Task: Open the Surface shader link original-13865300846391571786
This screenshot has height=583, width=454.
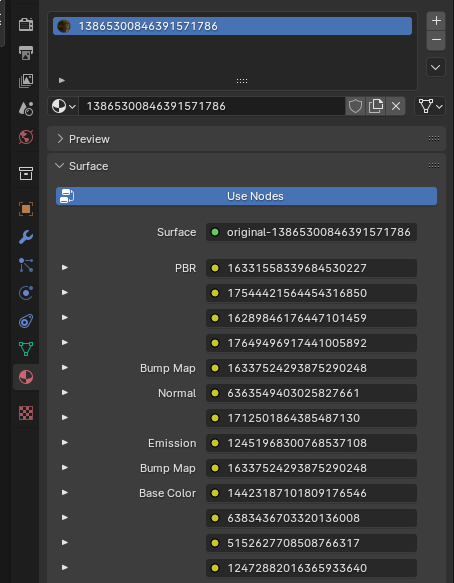Action: [311, 232]
